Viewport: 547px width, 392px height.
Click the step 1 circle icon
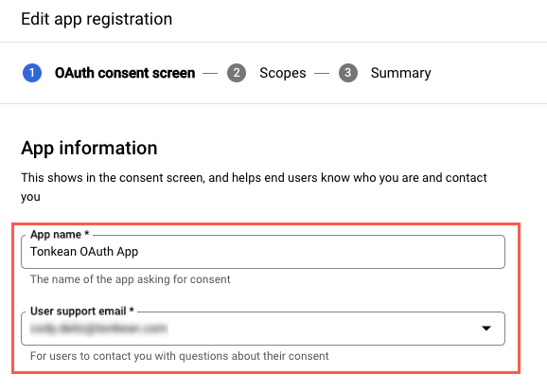pyautogui.click(x=32, y=73)
